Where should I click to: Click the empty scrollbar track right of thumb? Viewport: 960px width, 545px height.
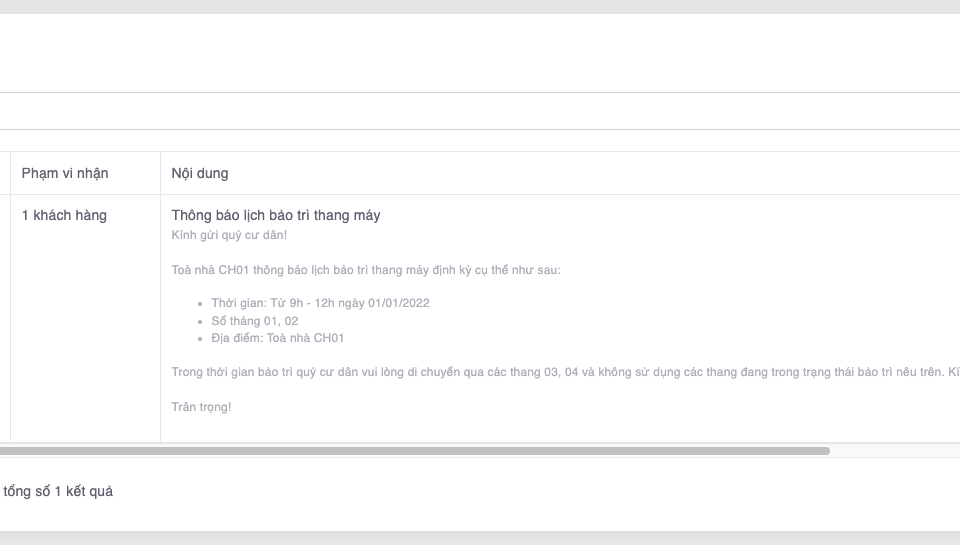[x=893, y=451]
